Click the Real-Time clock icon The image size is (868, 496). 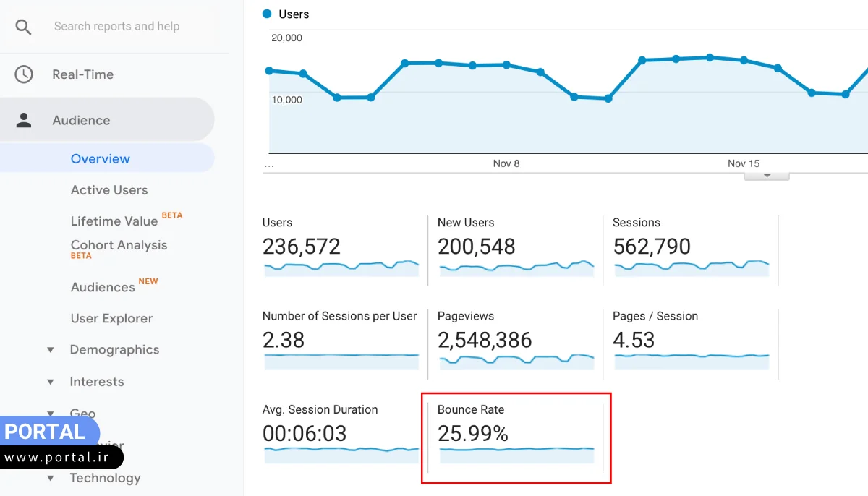coord(22,74)
